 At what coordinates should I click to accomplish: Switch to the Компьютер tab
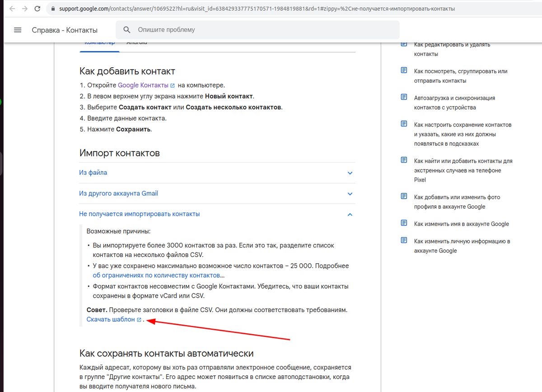(x=99, y=44)
